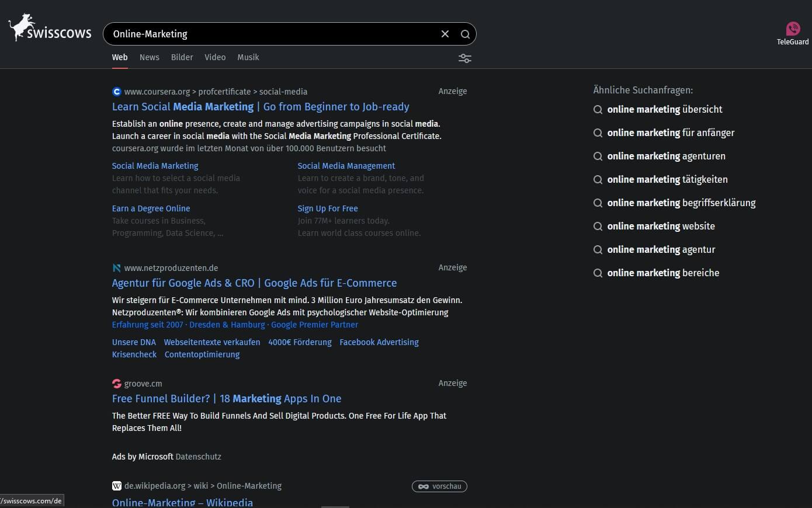Image resolution: width=812 pixels, height=508 pixels.
Task: Click the groove.cm favicon
Action: click(117, 384)
